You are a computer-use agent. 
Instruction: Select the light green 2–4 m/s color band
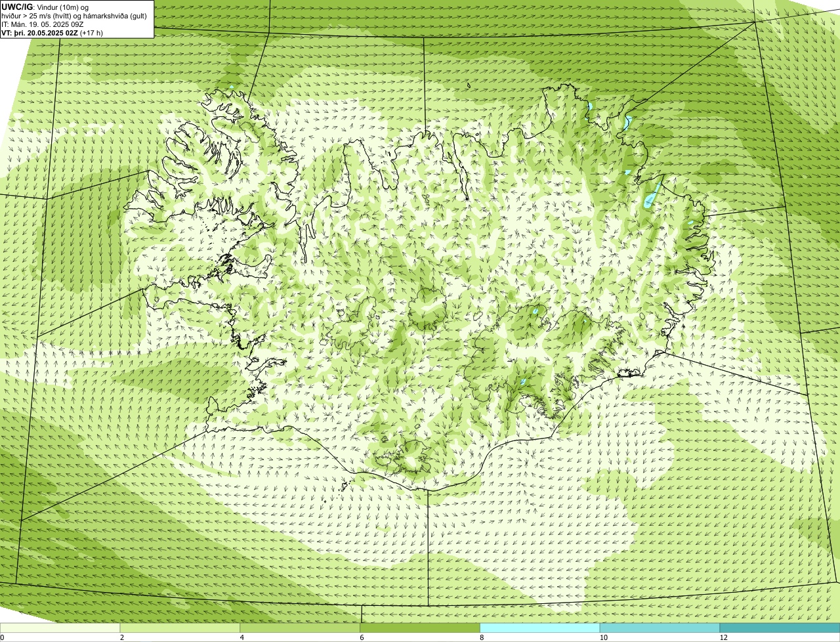(180, 628)
